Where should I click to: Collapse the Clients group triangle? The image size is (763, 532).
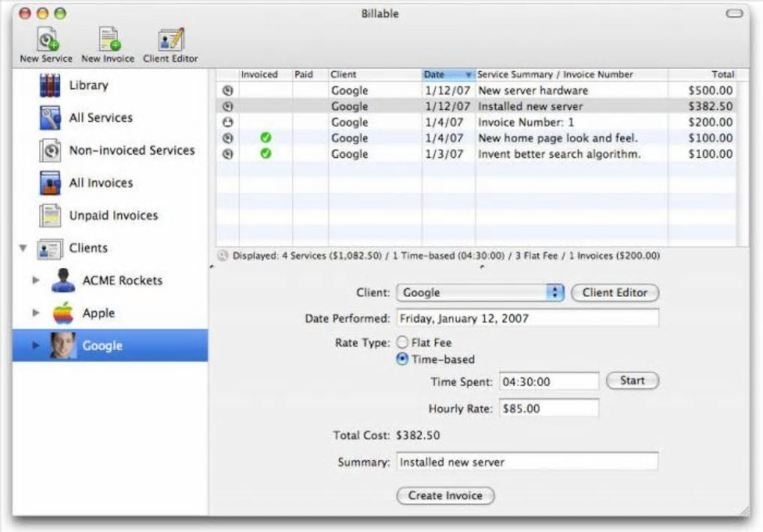[x=23, y=248]
